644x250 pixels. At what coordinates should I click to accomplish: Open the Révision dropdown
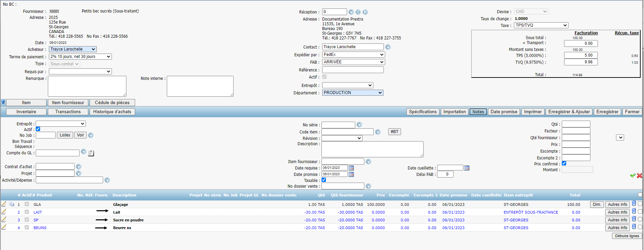tap(342, 138)
